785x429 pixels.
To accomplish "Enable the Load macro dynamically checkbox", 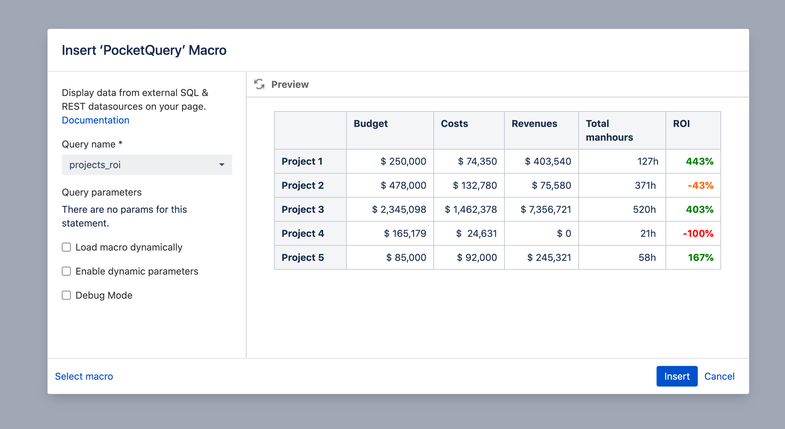I will click(x=66, y=247).
